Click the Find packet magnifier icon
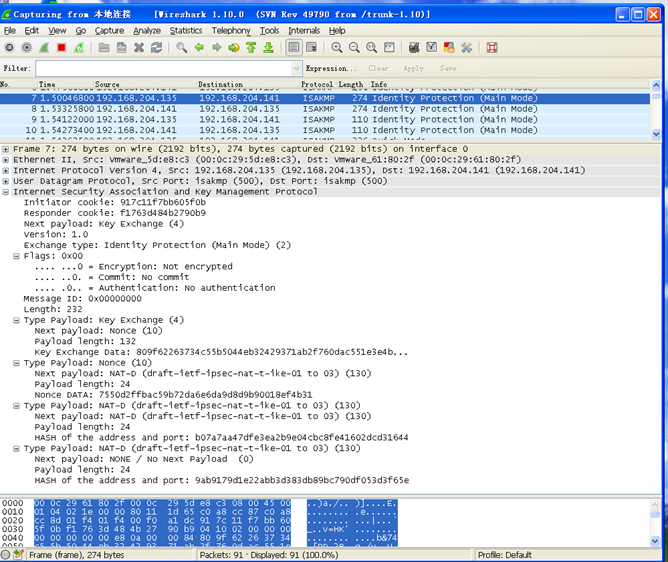This screenshot has height=562, width=668. point(181,47)
